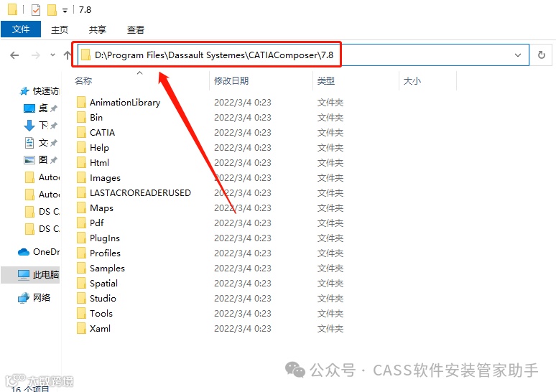Click properties icon in quick access toolbar
This screenshot has width=556, height=392.
(36, 10)
